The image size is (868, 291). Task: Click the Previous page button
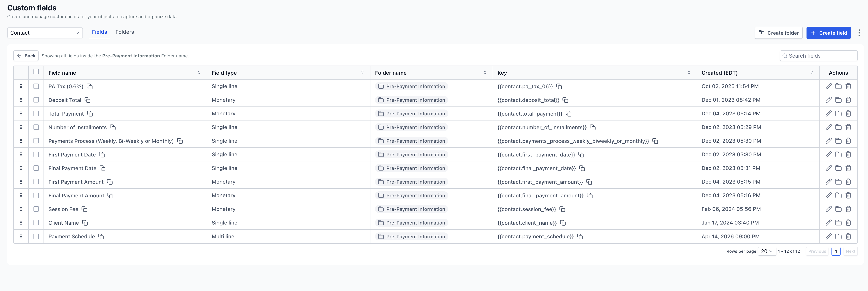pos(817,252)
